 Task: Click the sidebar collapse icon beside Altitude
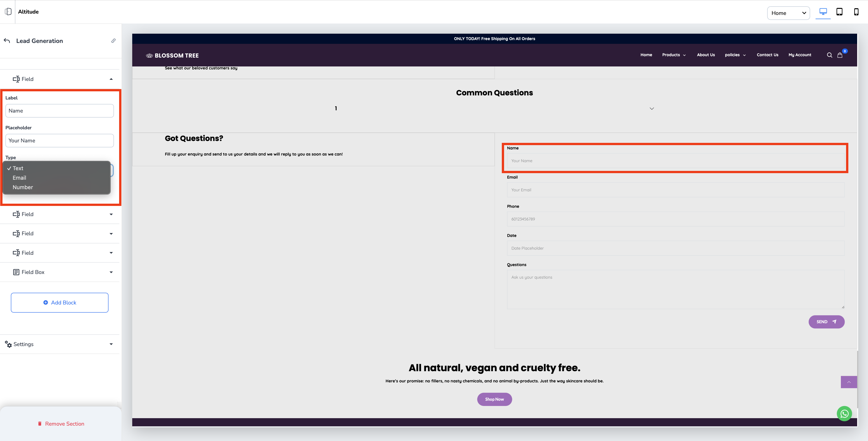pos(8,12)
